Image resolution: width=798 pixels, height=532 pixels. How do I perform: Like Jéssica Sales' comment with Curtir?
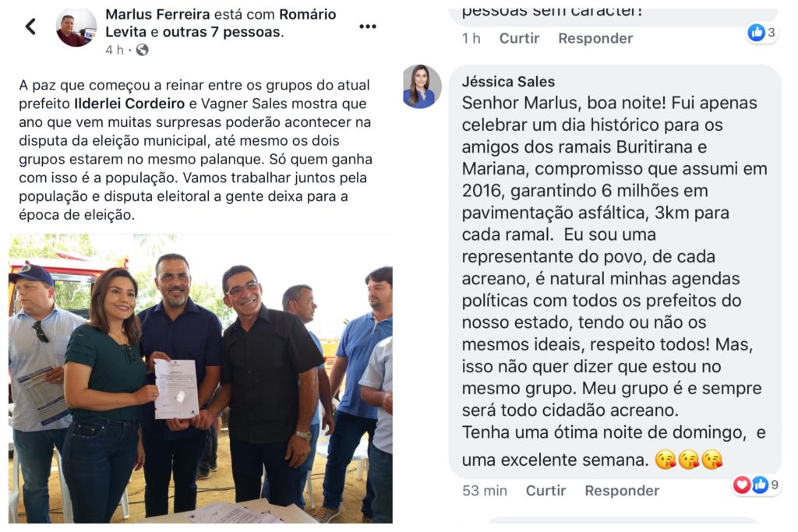[x=546, y=490]
